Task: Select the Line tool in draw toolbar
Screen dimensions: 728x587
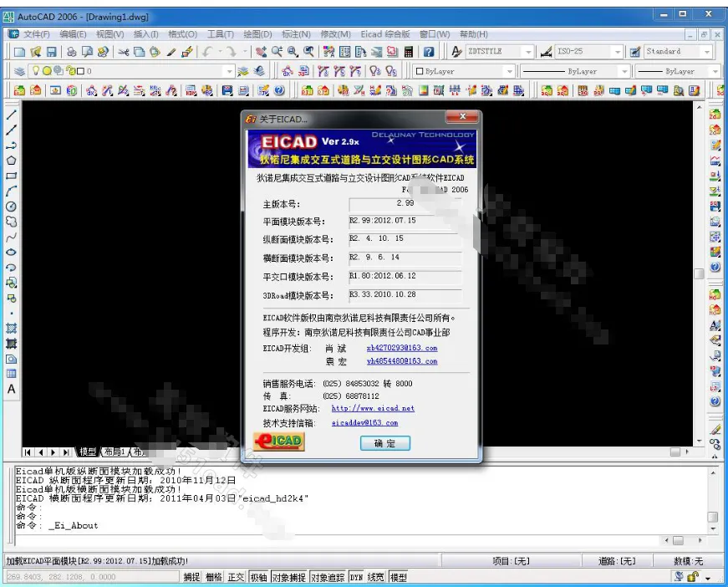Action: point(11,115)
